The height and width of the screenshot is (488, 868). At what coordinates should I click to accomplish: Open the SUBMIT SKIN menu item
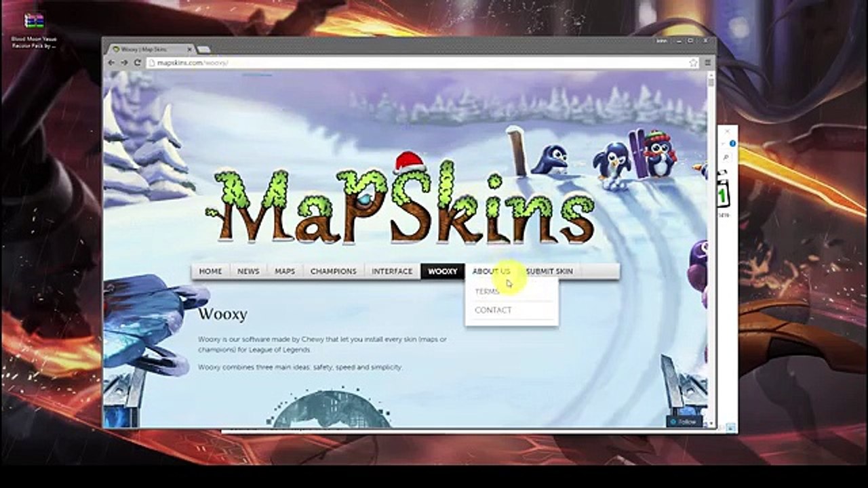[549, 271]
